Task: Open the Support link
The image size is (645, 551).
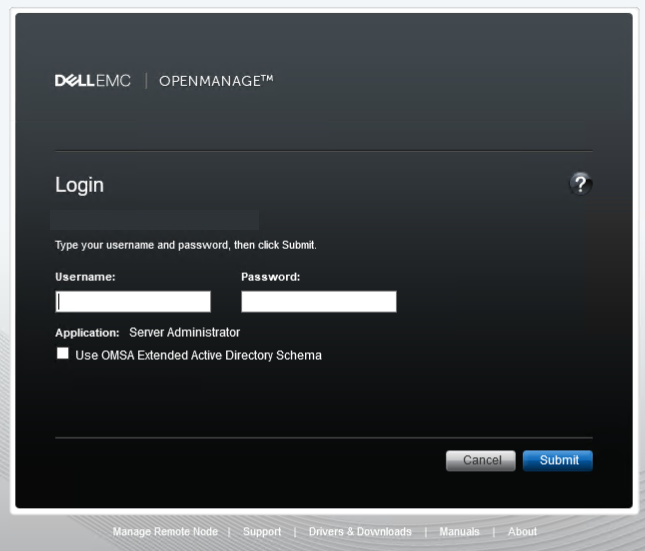Action: [262, 532]
